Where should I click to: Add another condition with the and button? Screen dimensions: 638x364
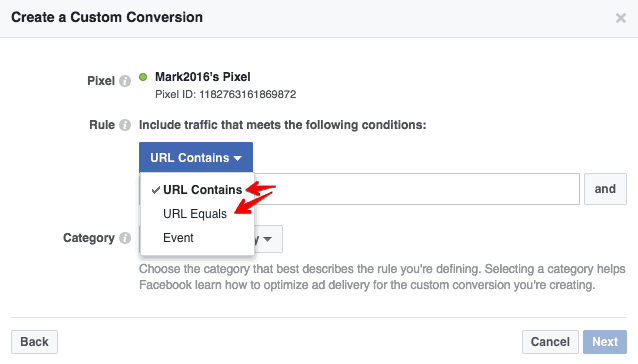click(605, 189)
